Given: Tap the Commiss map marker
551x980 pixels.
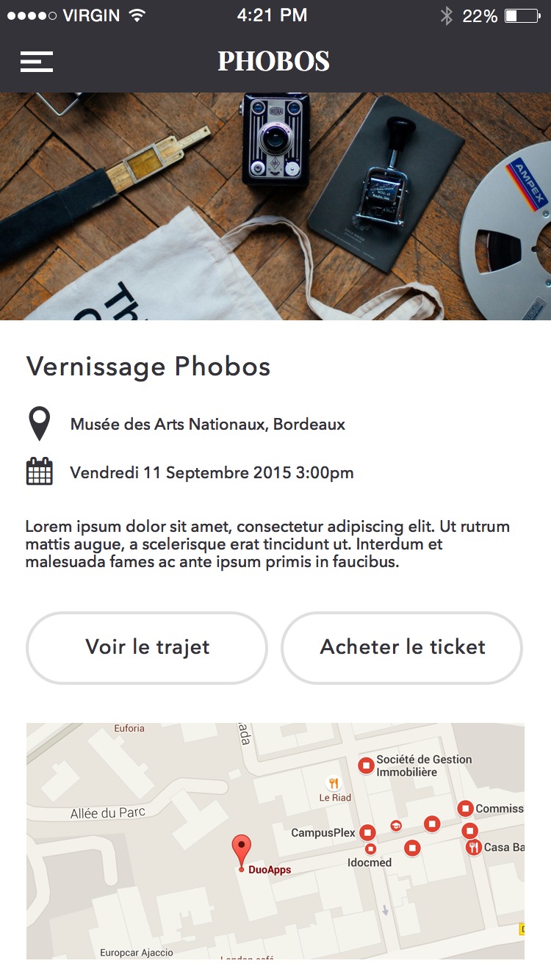Looking at the screenshot, I should click(x=465, y=808).
